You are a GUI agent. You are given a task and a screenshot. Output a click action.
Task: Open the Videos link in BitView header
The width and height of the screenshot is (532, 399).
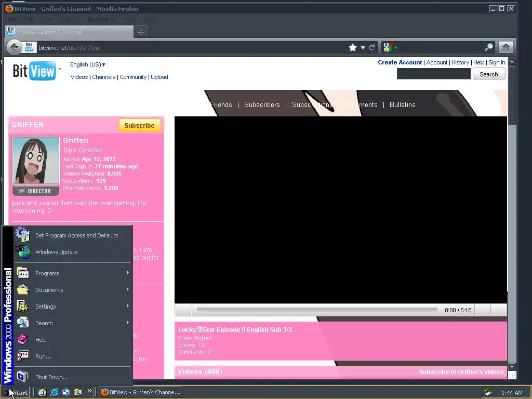click(79, 77)
